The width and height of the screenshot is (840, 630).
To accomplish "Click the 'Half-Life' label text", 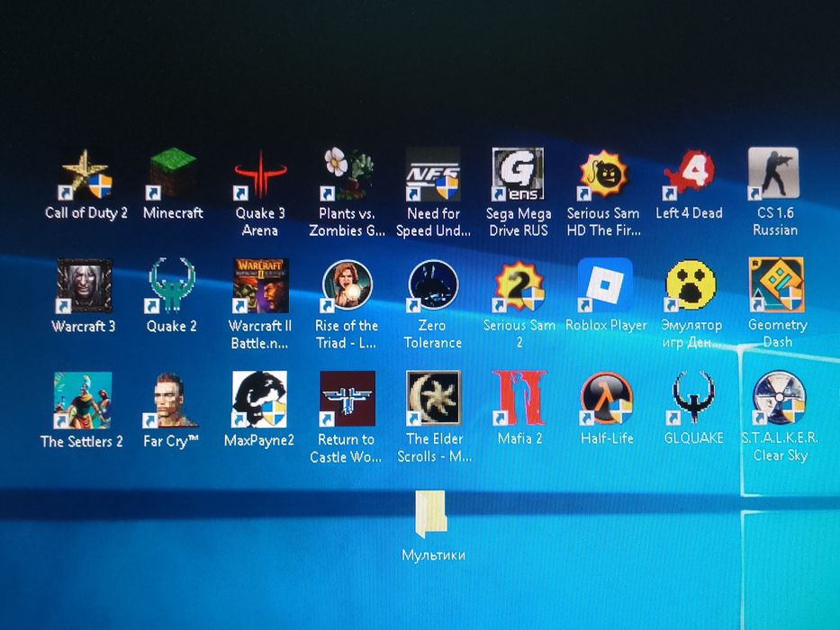I will tap(607, 438).
